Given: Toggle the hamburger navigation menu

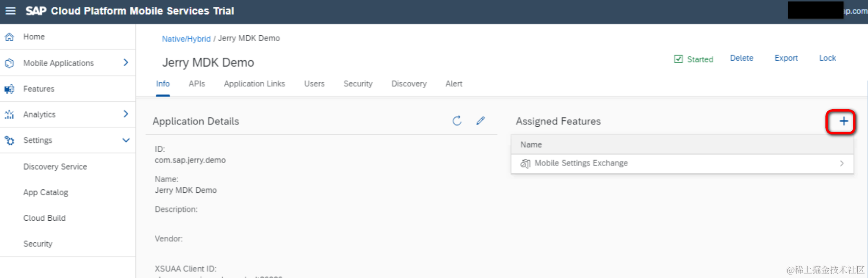Looking at the screenshot, I should pos(10,11).
